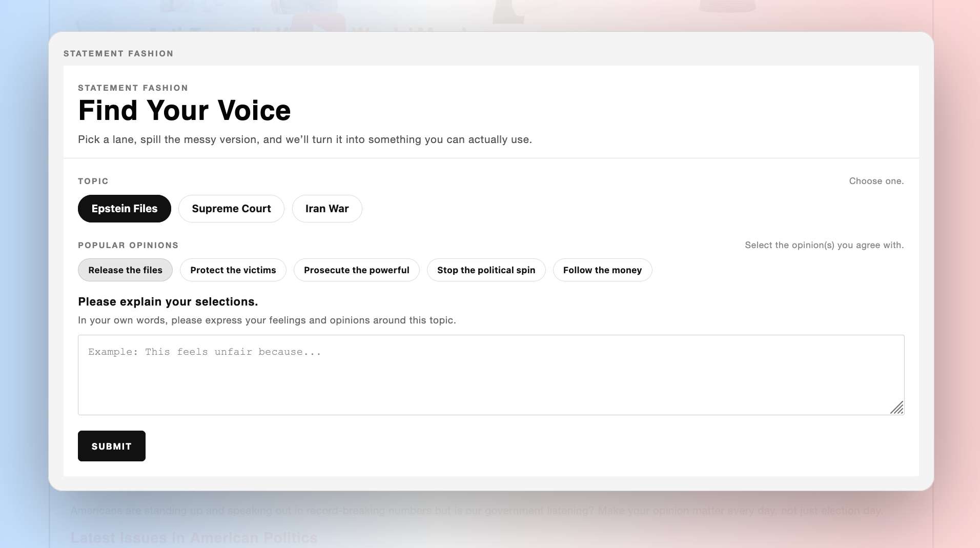The width and height of the screenshot is (980, 548).
Task: Toggle the Release the files opinion
Action: coord(125,270)
